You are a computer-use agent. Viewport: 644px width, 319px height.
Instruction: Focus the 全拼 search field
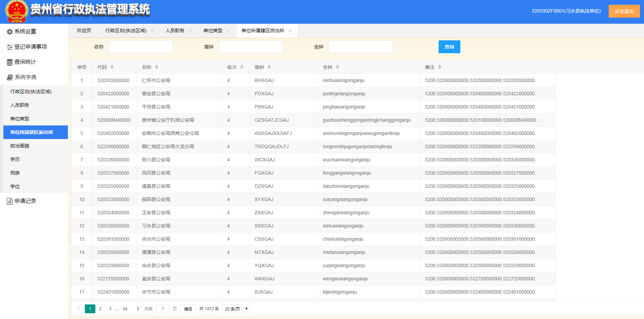click(361, 47)
